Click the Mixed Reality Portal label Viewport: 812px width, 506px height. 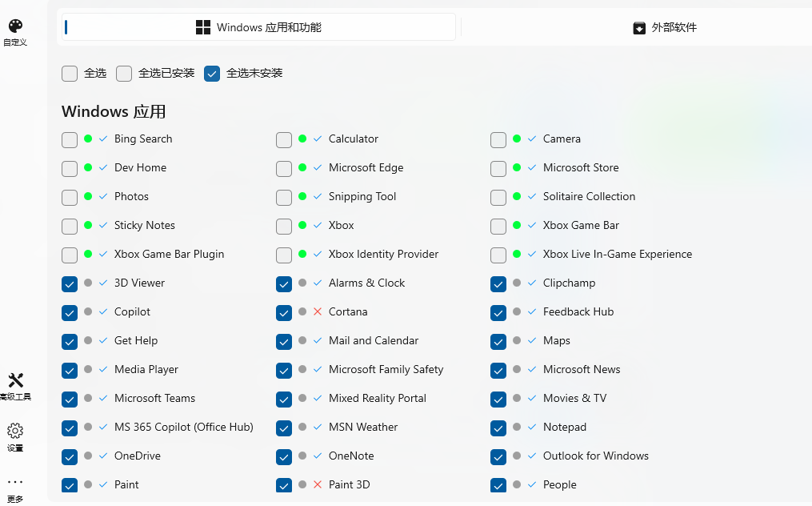(x=378, y=398)
